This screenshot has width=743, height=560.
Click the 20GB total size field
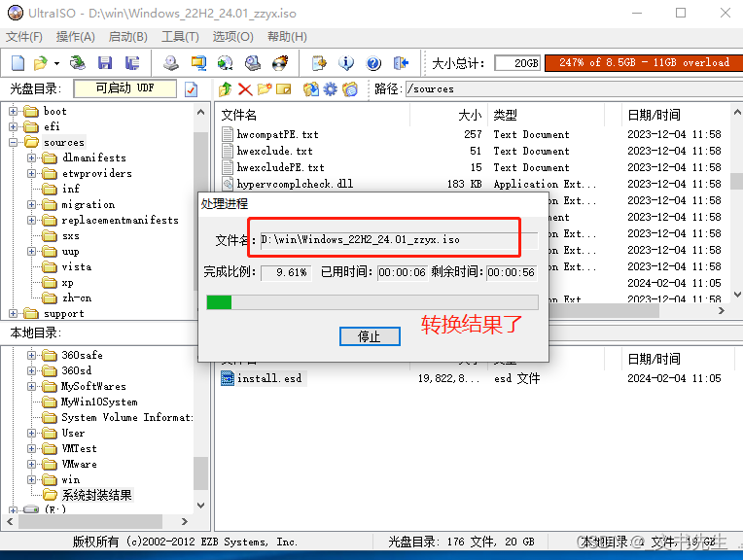coord(517,63)
